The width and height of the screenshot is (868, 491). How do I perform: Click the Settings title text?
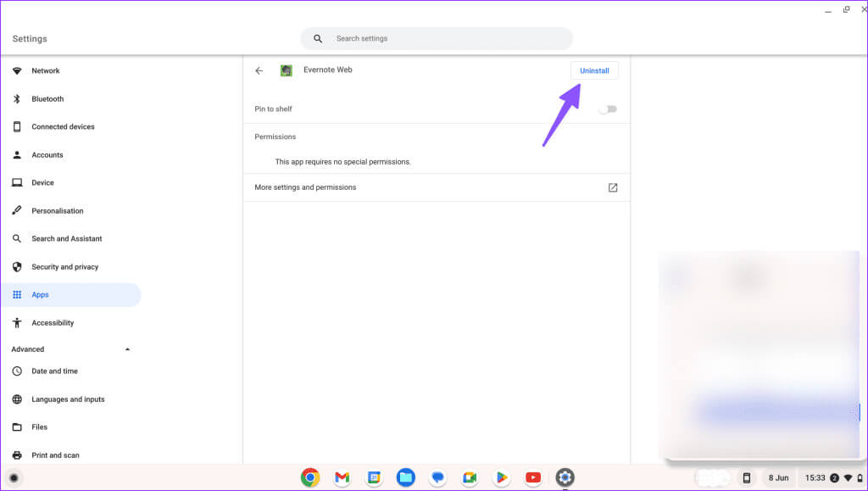(x=30, y=39)
